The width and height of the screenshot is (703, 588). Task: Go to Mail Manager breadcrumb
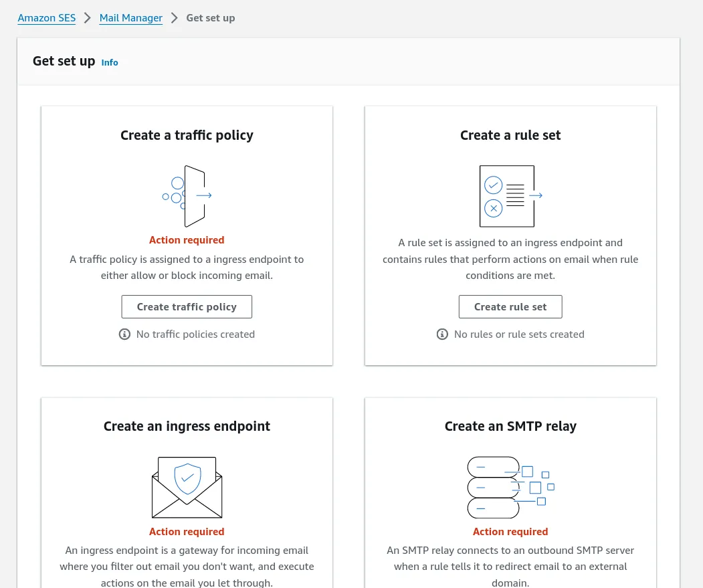(x=131, y=18)
